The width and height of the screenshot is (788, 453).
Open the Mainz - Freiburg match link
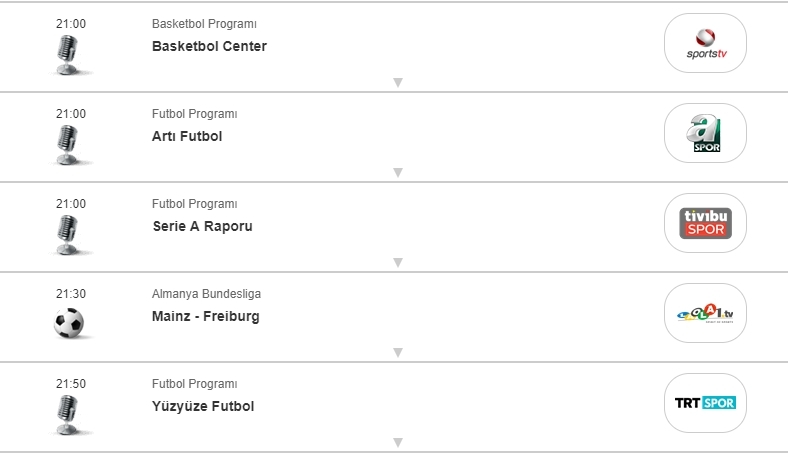pos(205,316)
